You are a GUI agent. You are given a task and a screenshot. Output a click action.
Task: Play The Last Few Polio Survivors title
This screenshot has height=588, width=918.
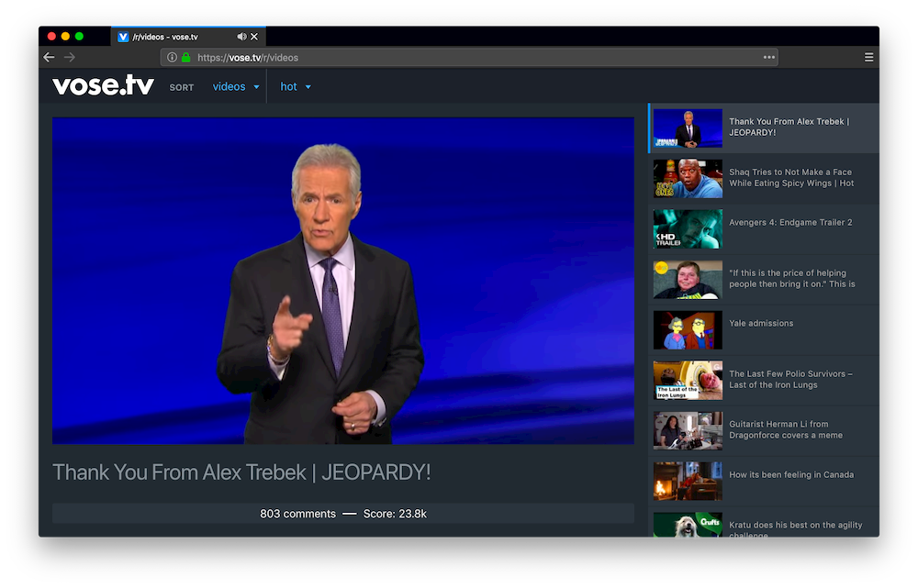(791, 379)
